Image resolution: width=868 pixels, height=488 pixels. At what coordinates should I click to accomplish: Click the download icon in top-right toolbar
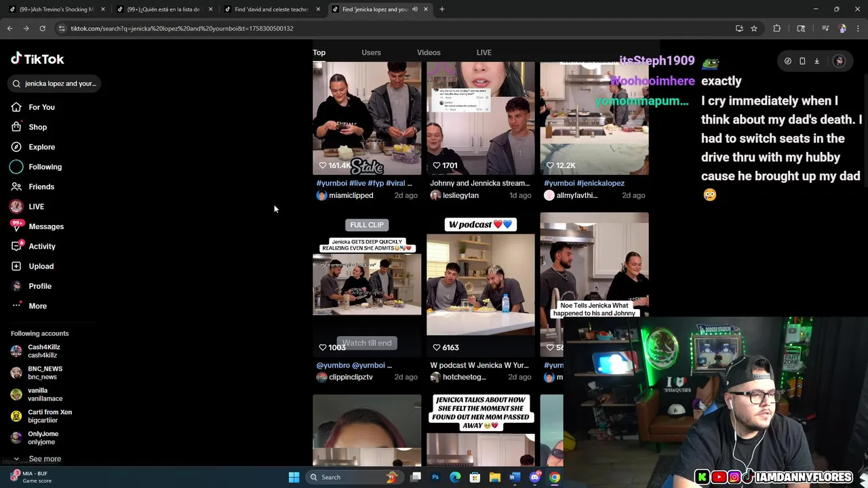click(816, 61)
